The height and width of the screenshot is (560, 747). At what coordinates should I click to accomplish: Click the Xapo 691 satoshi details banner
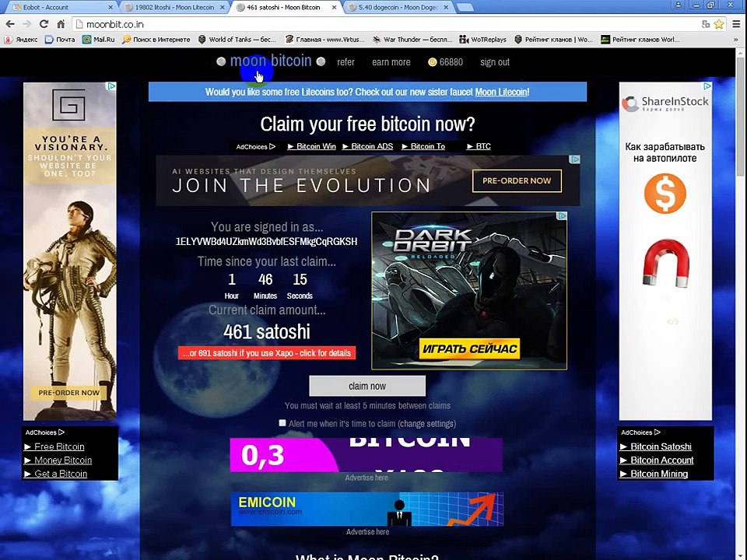point(267,353)
